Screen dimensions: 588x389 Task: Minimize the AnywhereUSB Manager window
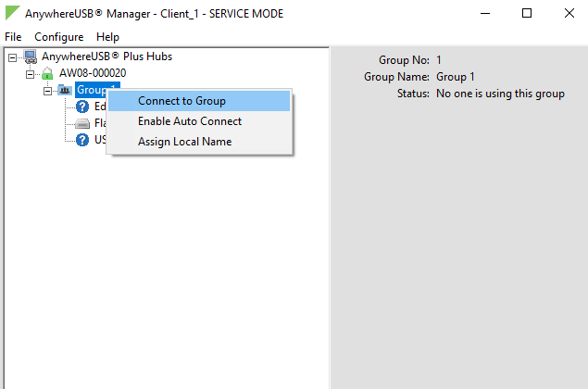(x=485, y=14)
